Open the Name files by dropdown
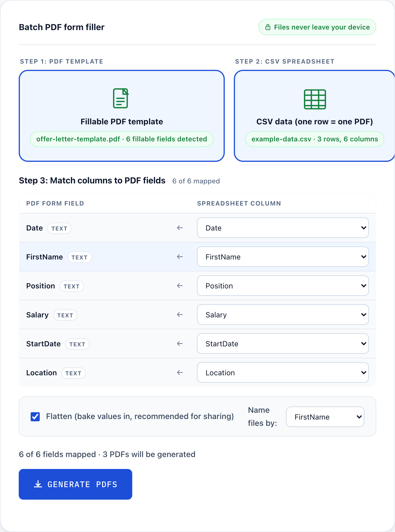 325,417
